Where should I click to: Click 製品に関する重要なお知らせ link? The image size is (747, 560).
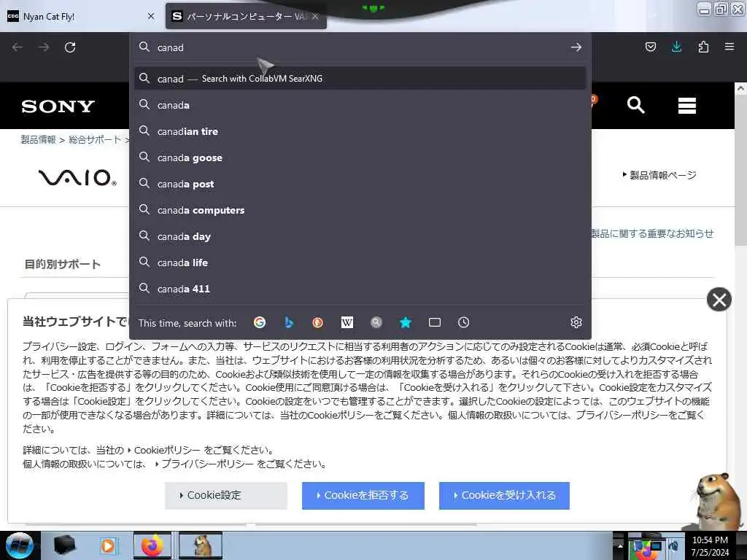(x=652, y=233)
